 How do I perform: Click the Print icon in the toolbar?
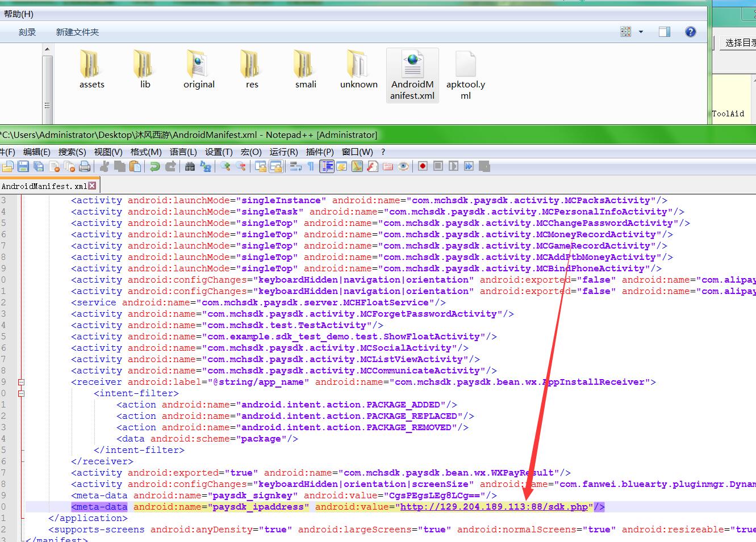click(85, 166)
